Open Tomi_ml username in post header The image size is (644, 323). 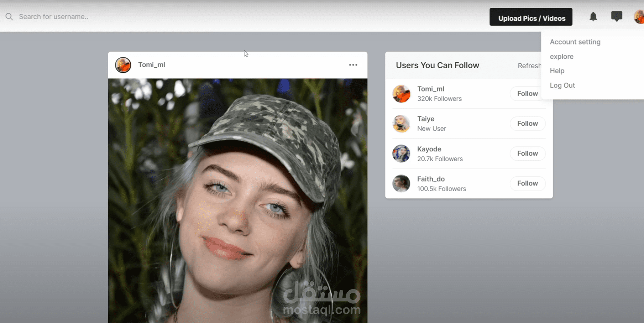click(x=152, y=64)
